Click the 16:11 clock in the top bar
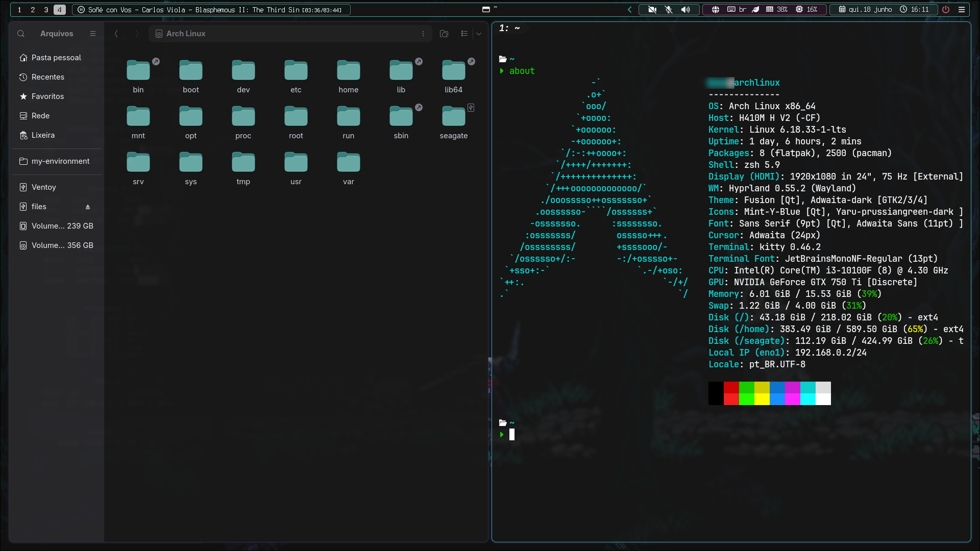Image resolution: width=980 pixels, height=551 pixels. pyautogui.click(x=914, y=10)
